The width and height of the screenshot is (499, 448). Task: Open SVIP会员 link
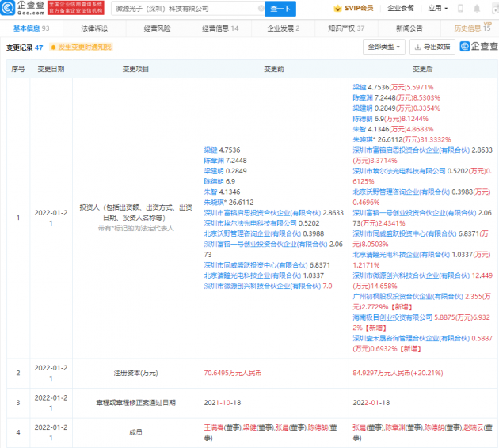click(353, 8)
